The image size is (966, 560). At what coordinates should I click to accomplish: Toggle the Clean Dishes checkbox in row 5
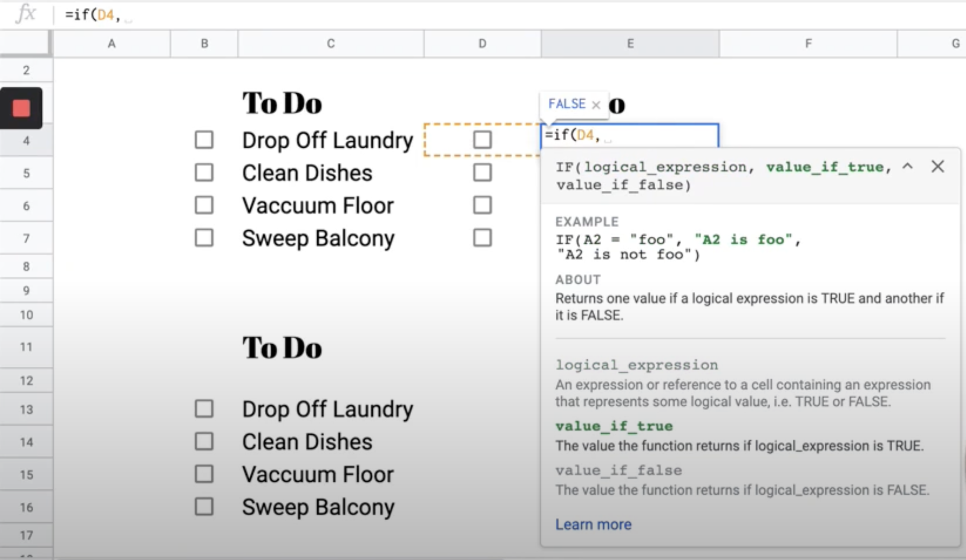point(204,173)
